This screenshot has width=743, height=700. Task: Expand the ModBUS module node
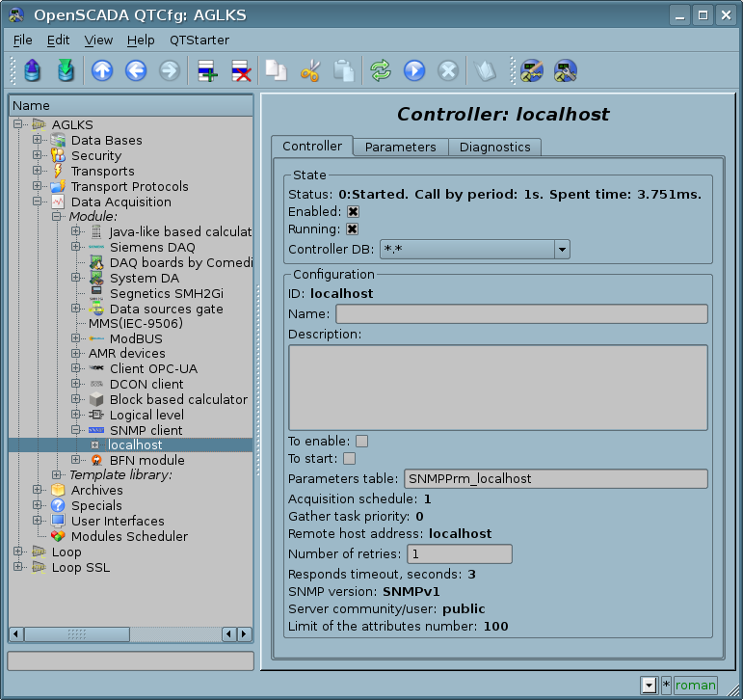click(75, 337)
